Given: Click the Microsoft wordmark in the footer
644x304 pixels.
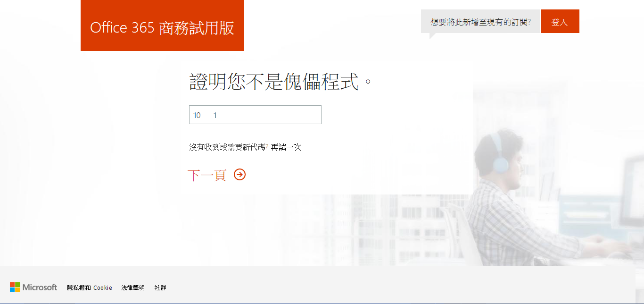Looking at the screenshot, I should pos(40,287).
